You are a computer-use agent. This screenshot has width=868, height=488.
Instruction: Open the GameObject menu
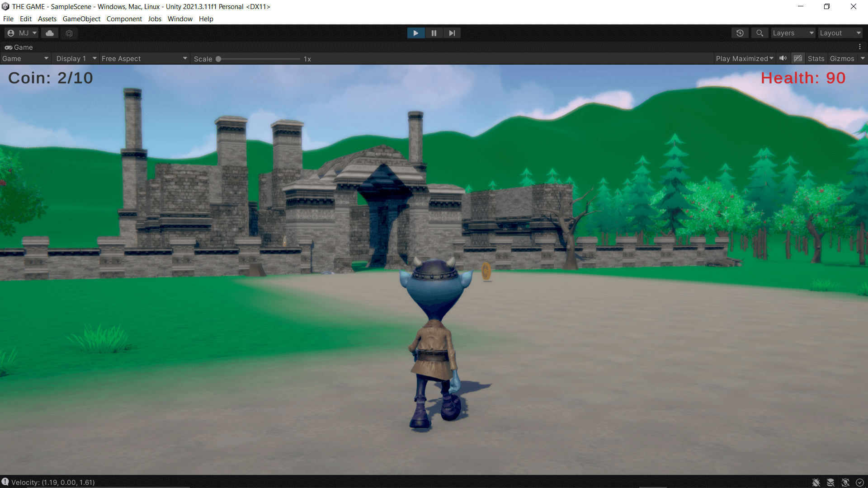click(x=81, y=19)
